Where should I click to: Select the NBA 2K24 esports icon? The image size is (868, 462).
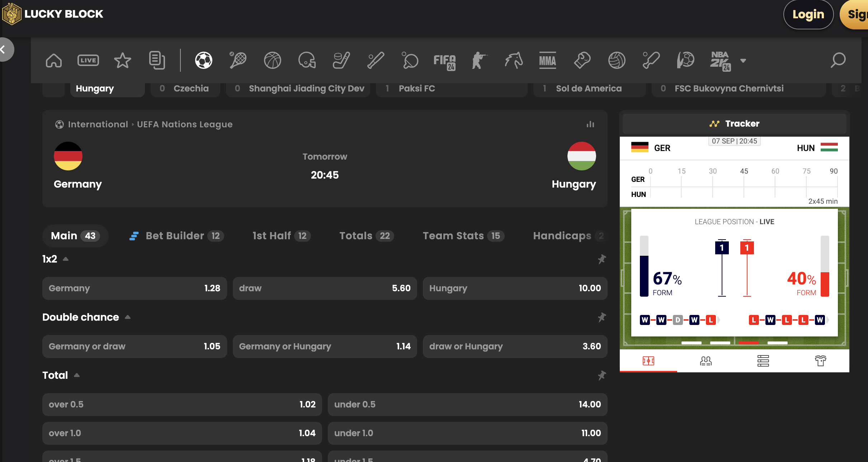(x=721, y=61)
